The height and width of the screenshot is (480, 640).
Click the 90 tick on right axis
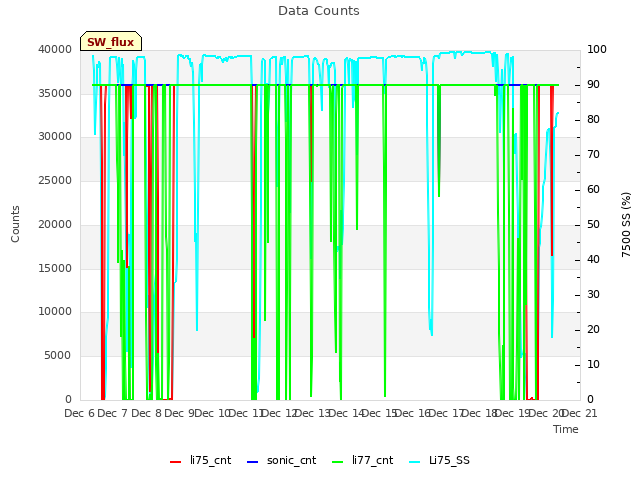click(x=593, y=84)
